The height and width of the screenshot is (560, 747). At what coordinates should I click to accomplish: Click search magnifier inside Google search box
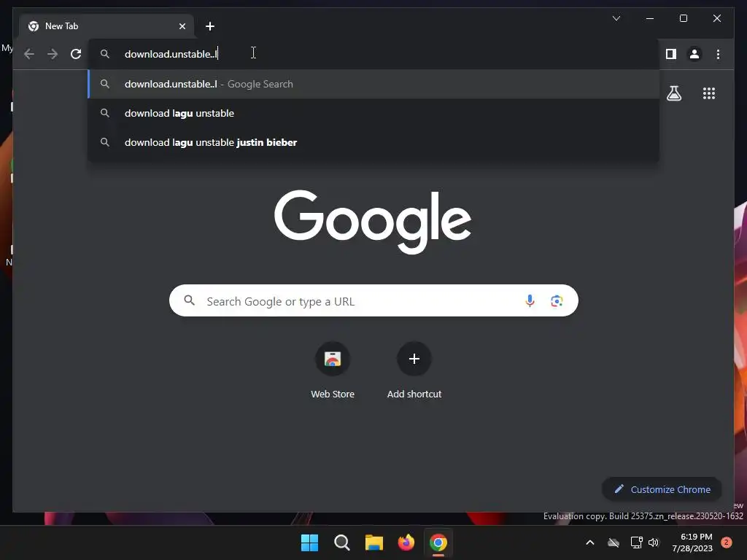[189, 300]
